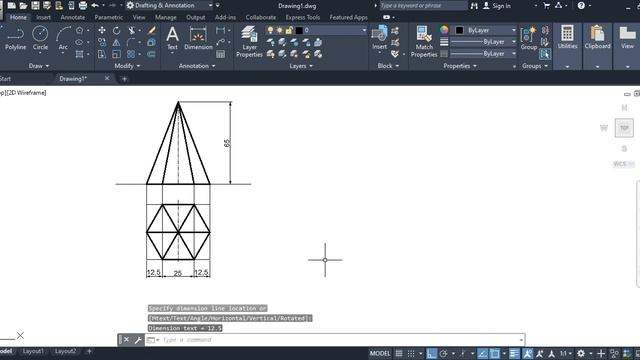Open the Express Tools ribbon tab

[302, 17]
